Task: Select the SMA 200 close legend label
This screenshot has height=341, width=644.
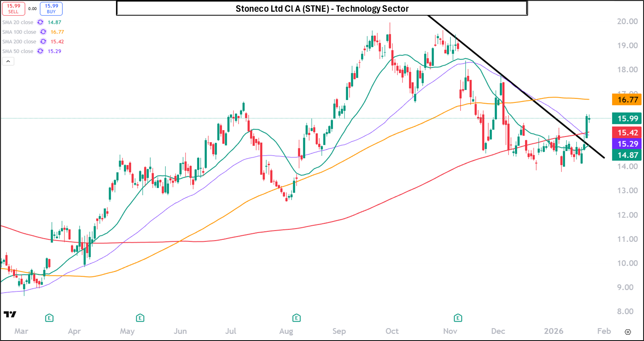Action: click(19, 41)
